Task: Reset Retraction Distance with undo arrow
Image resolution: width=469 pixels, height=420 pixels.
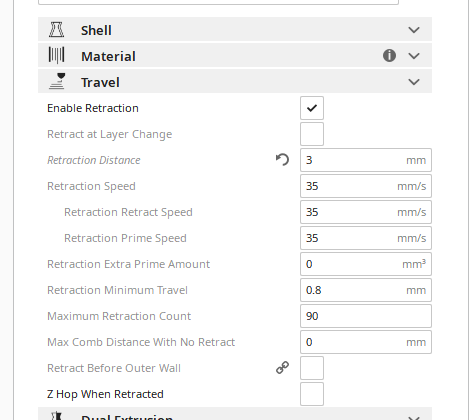Action: click(282, 160)
